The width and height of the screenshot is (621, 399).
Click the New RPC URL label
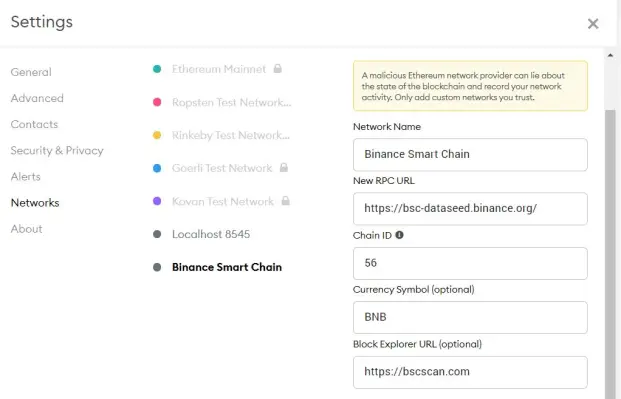pyautogui.click(x=383, y=181)
